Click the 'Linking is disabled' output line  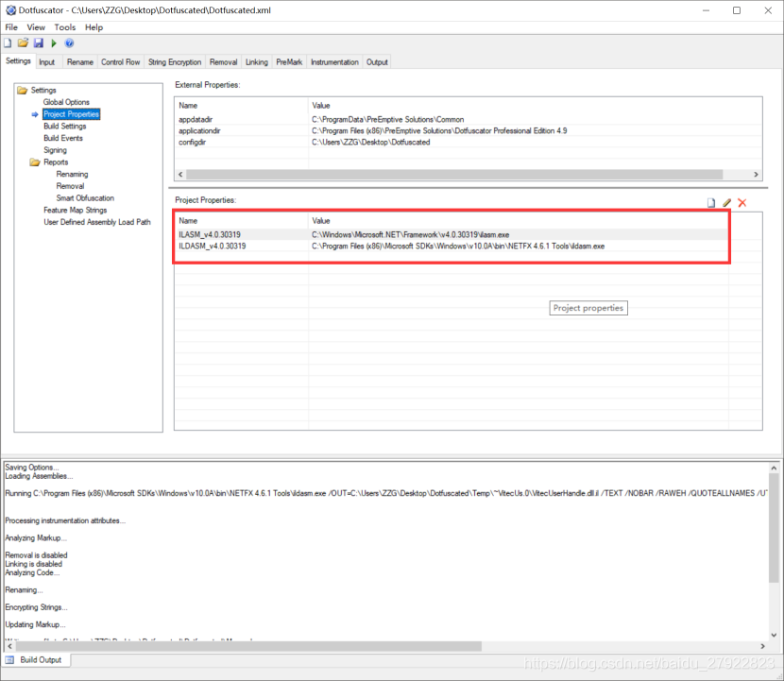pos(33,564)
